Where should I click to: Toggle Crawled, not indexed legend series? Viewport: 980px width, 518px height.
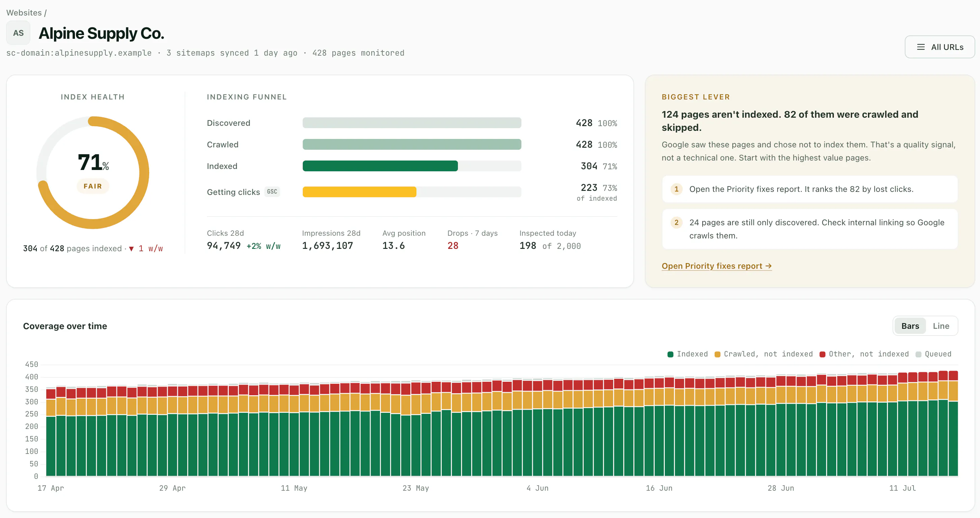coord(764,354)
